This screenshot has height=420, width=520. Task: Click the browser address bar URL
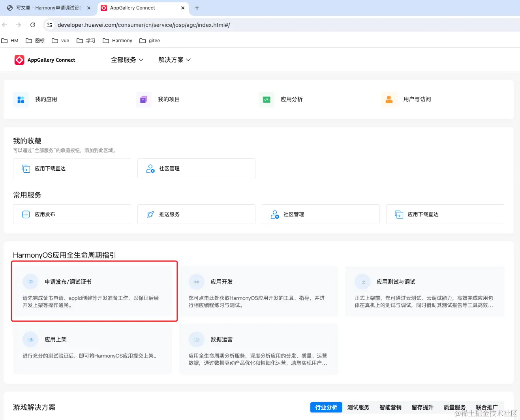(x=144, y=25)
